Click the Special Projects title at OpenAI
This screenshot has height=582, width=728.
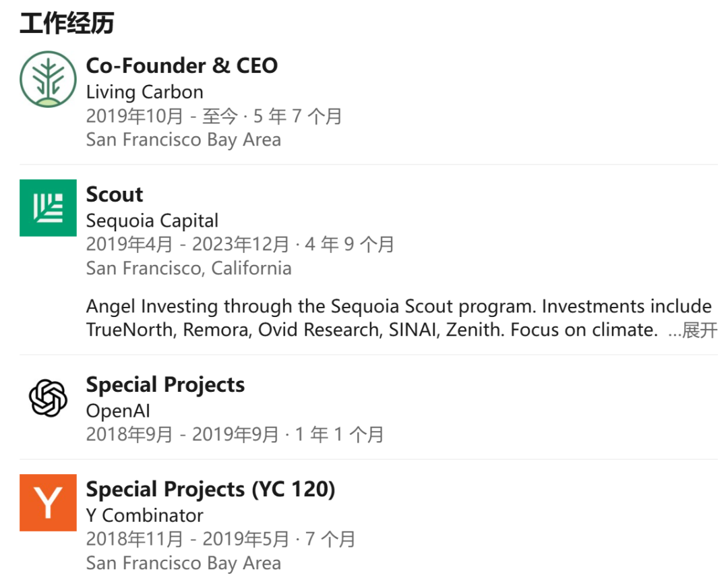coord(165,385)
